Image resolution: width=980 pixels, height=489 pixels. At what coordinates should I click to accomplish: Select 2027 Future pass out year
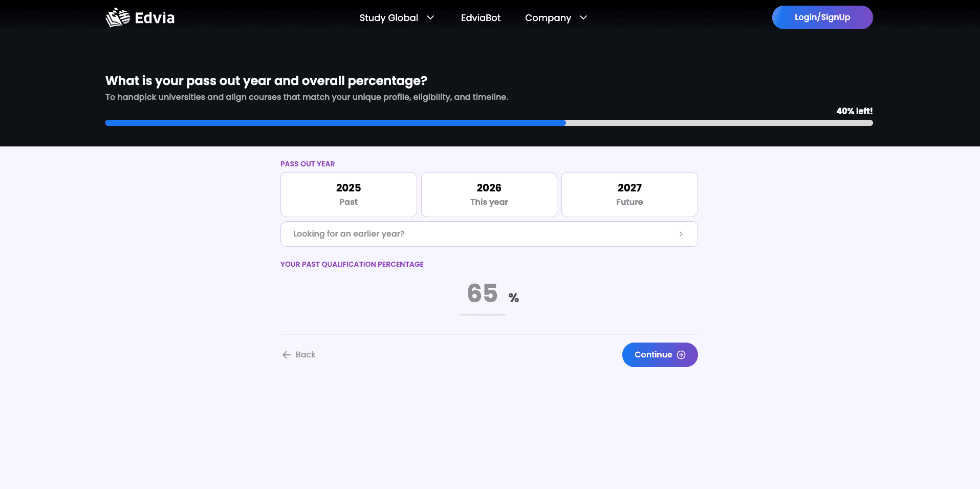629,195
